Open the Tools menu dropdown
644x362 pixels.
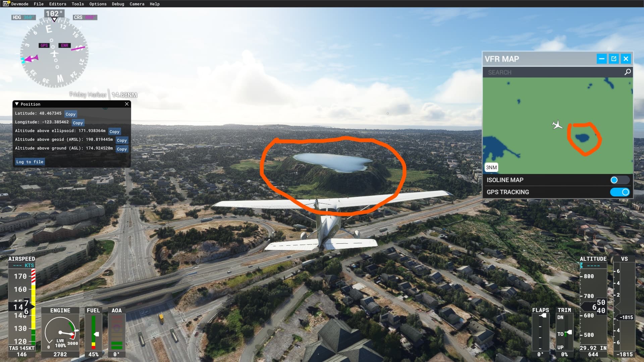click(x=77, y=4)
